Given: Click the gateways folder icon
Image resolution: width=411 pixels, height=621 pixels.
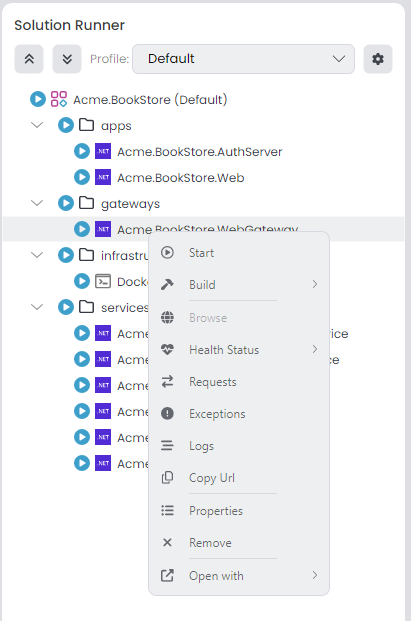Looking at the screenshot, I should (x=86, y=203).
